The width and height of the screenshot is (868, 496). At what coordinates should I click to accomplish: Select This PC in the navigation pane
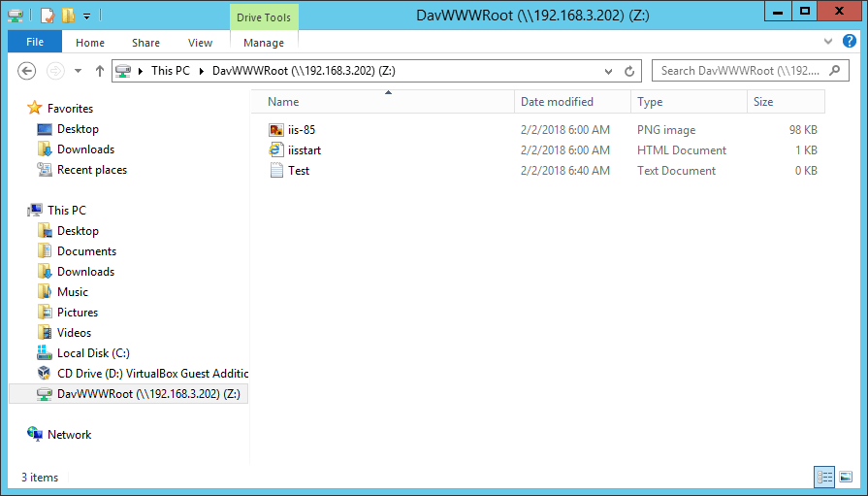pyautogui.click(x=67, y=211)
